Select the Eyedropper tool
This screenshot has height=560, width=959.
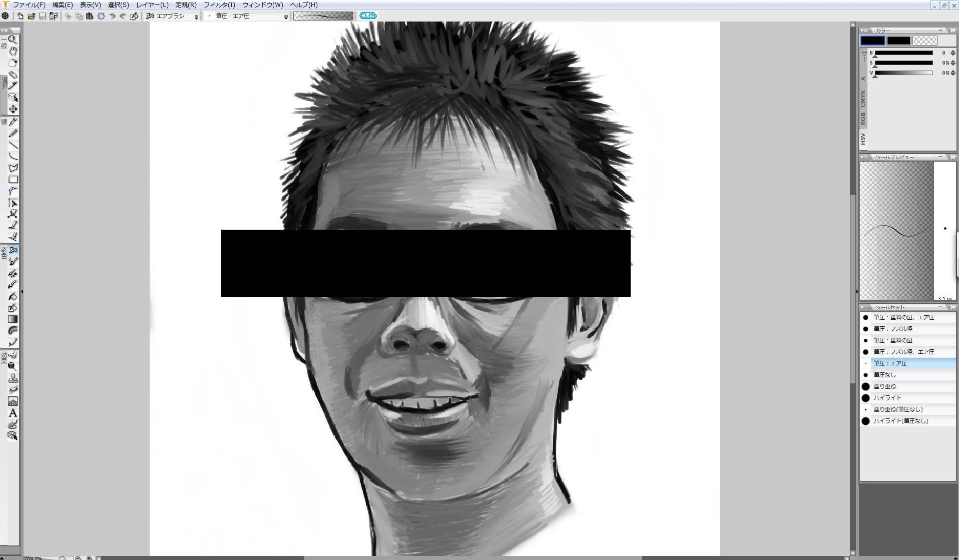pos(13,86)
